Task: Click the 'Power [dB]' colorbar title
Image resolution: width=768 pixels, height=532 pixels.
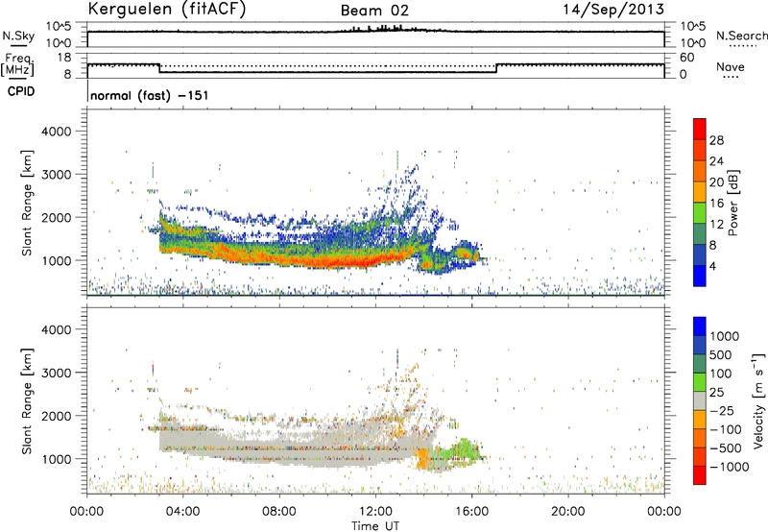Action: point(732,203)
